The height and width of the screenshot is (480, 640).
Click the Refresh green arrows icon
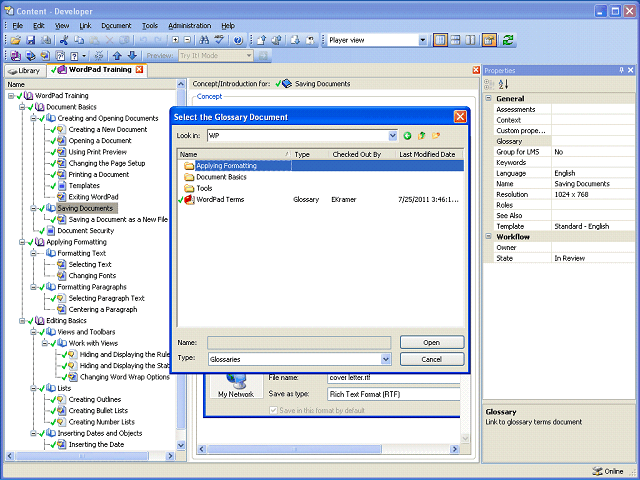pyautogui.click(x=508, y=40)
